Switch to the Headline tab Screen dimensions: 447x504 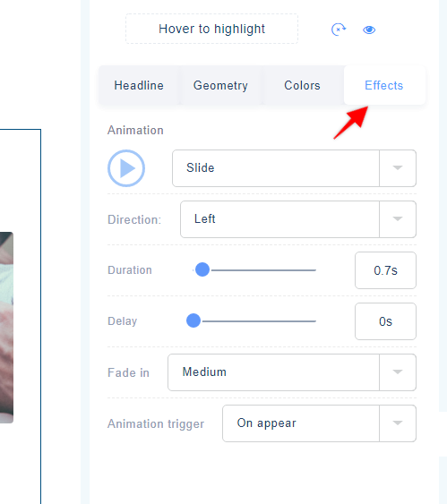click(x=139, y=86)
